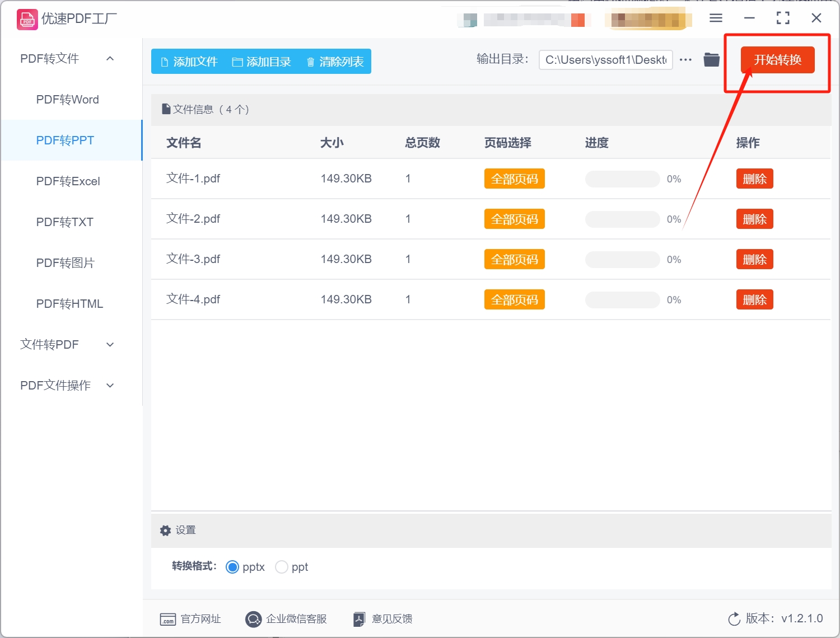Image resolution: width=840 pixels, height=638 pixels.
Task: Open the 官方网址 link
Action: (x=201, y=619)
